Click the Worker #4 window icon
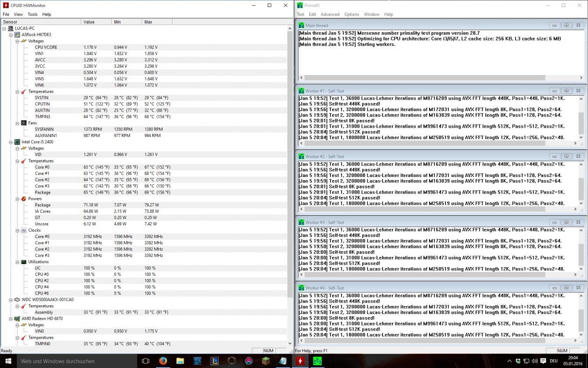Screen dimensions: 588x368 click(301, 288)
